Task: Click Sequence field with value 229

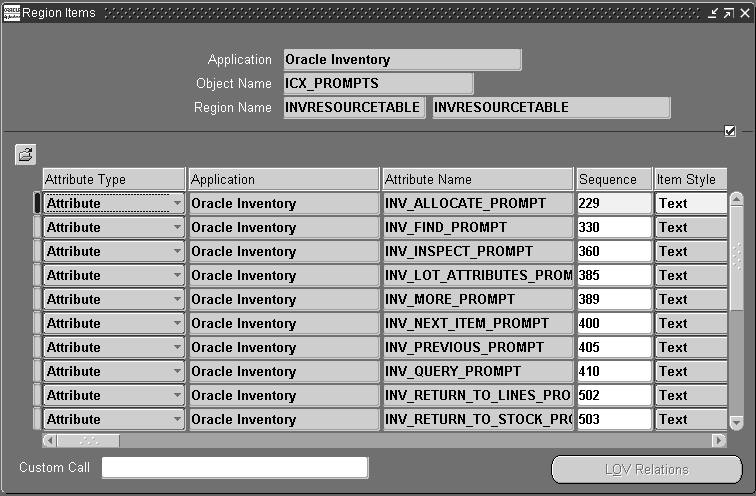Action: (614, 203)
